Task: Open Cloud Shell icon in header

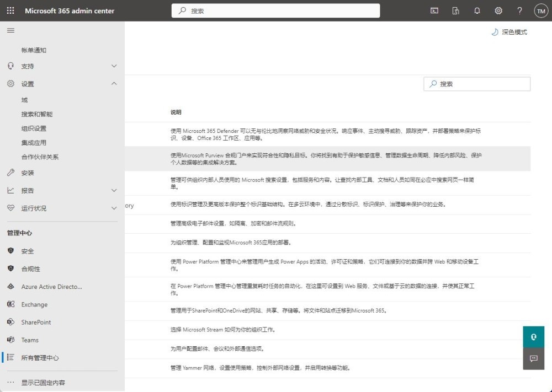Action: click(434, 10)
